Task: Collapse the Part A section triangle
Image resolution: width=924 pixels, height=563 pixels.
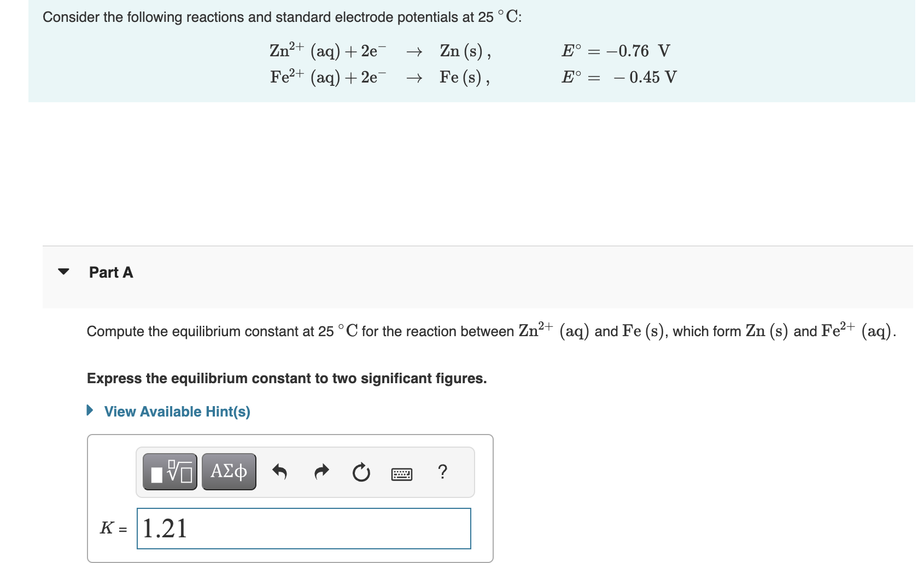Action: point(64,272)
